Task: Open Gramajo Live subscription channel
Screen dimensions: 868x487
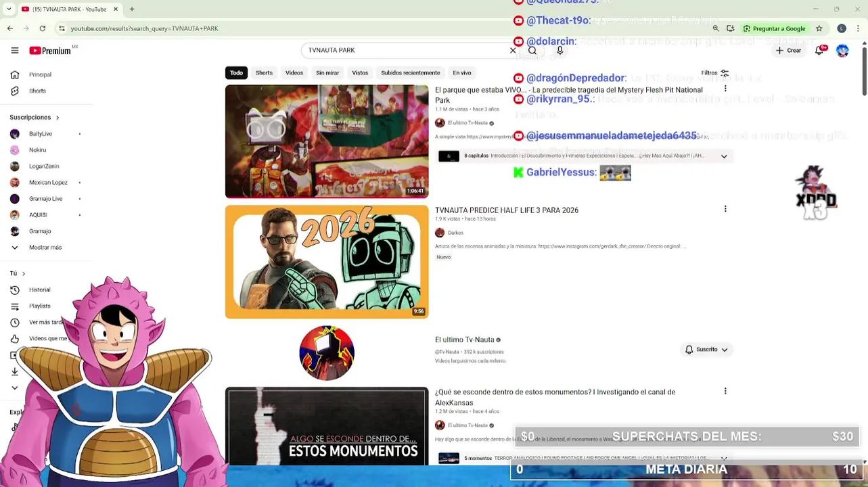Action: (45, 199)
